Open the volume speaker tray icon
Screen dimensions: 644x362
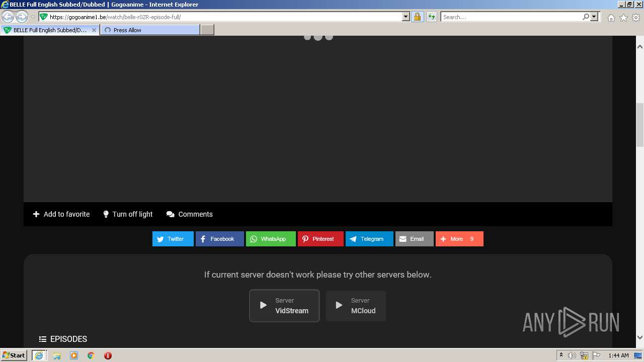point(572,355)
